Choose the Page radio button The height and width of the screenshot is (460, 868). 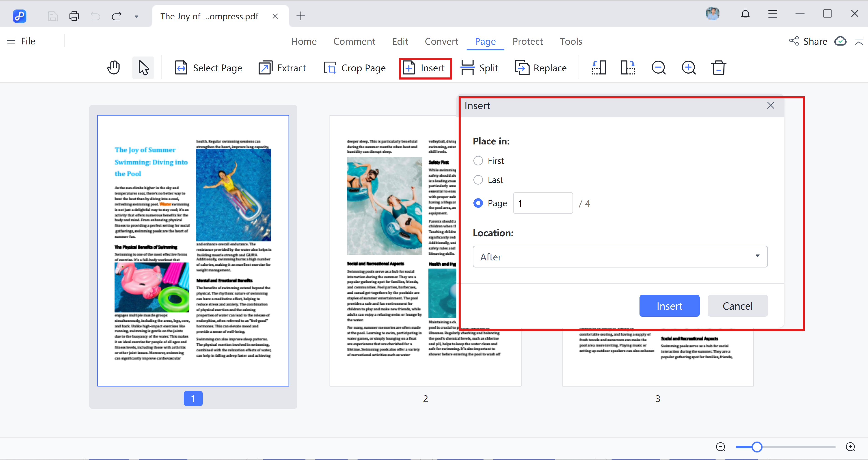tap(478, 203)
